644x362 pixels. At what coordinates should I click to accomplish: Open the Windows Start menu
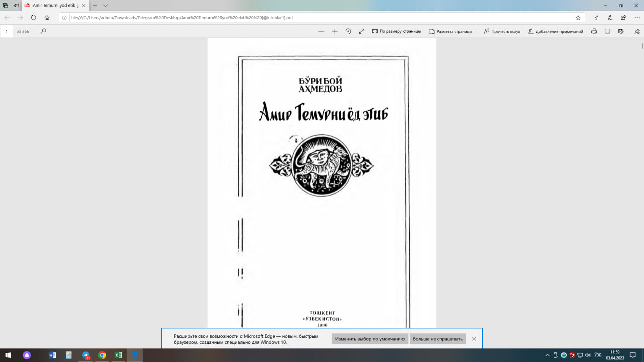click(8, 355)
